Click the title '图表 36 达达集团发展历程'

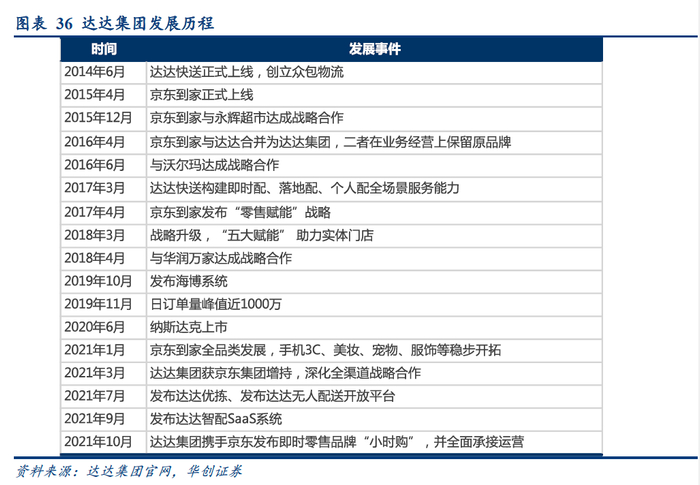115,23
